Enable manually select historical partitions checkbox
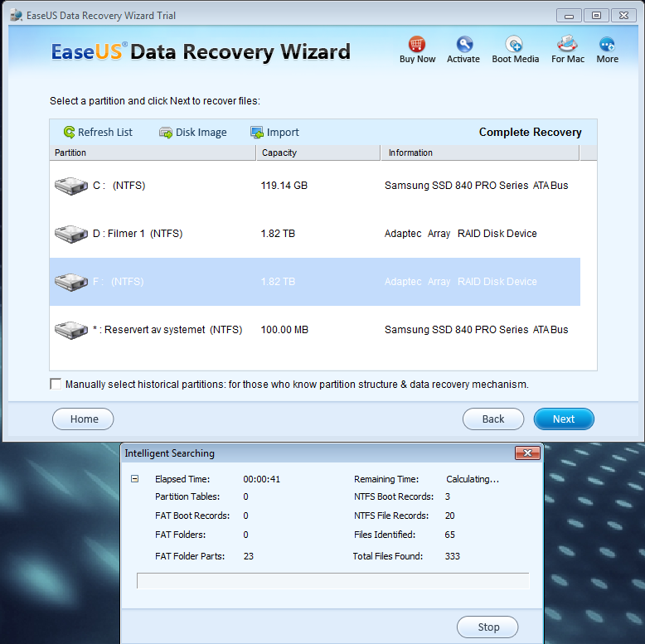This screenshot has width=645, height=644. coord(56,384)
